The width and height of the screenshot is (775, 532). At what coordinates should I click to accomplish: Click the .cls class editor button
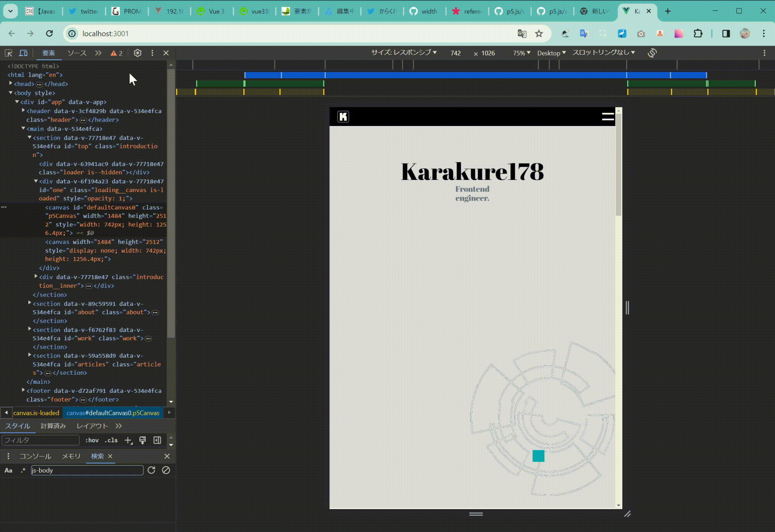111,440
